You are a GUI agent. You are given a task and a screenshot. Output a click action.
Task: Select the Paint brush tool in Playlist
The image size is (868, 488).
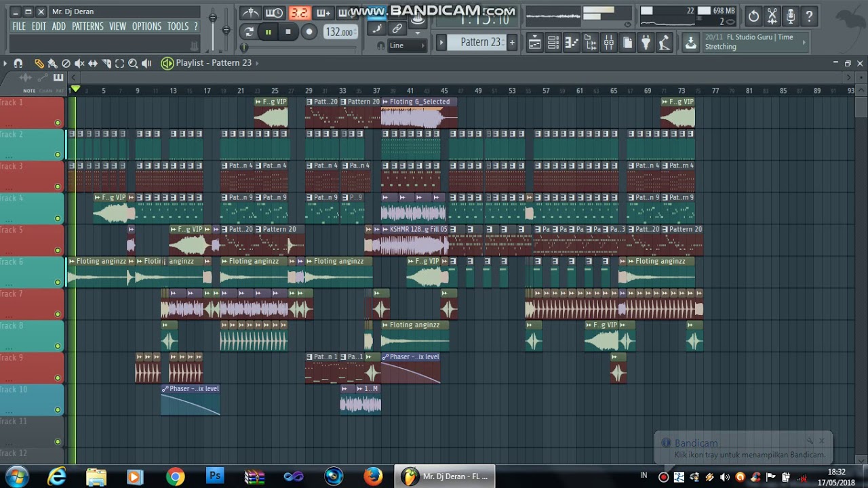[x=52, y=63]
